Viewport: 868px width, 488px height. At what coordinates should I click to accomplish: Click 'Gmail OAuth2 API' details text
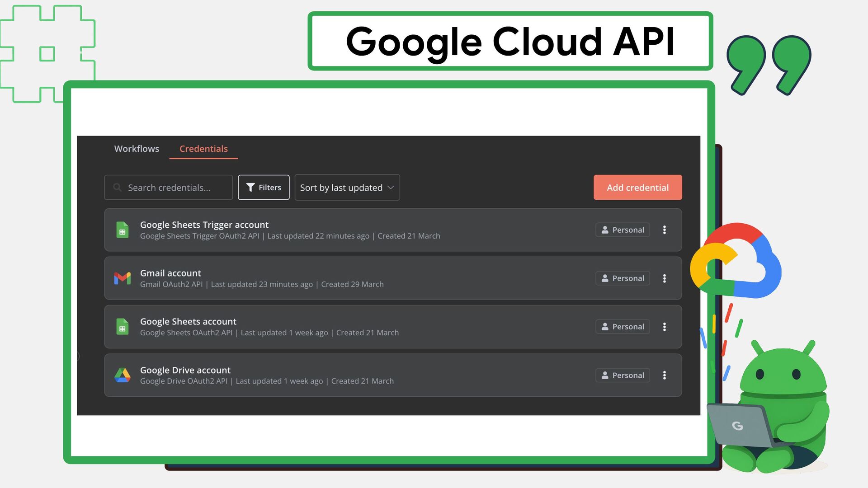click(x=171, y=284)
